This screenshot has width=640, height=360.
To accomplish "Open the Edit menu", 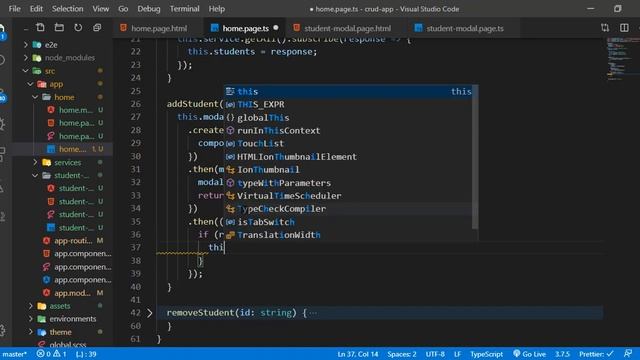I will coord(36,9).
